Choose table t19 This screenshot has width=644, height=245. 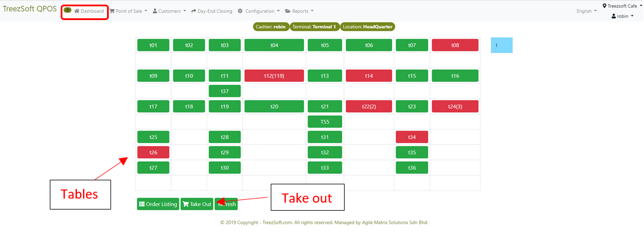[224, 106]
